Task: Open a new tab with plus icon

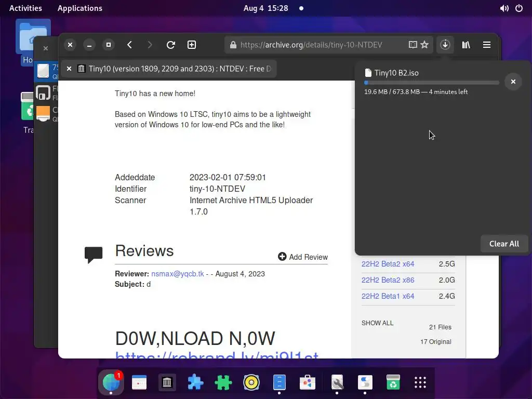Action: 192,45
